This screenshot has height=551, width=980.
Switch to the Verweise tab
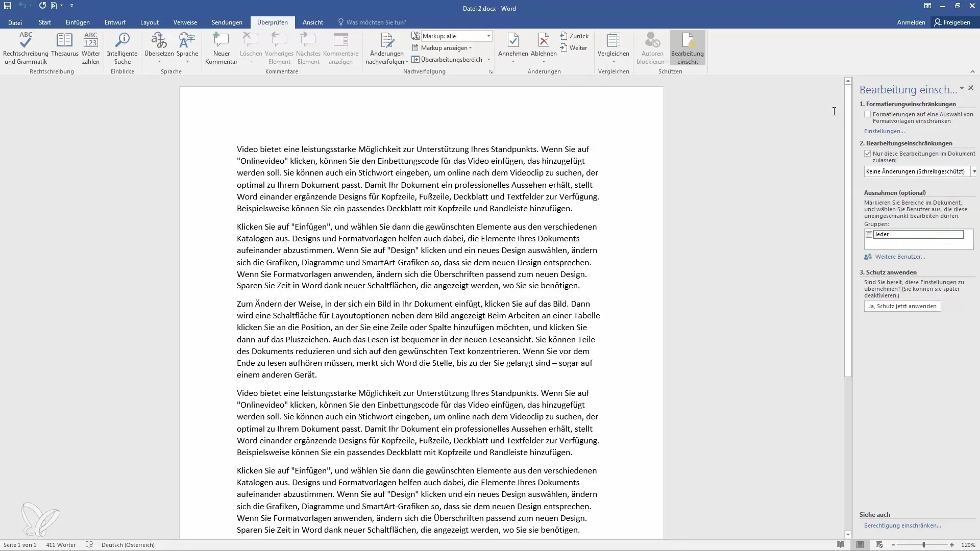[x=185, y=22]
